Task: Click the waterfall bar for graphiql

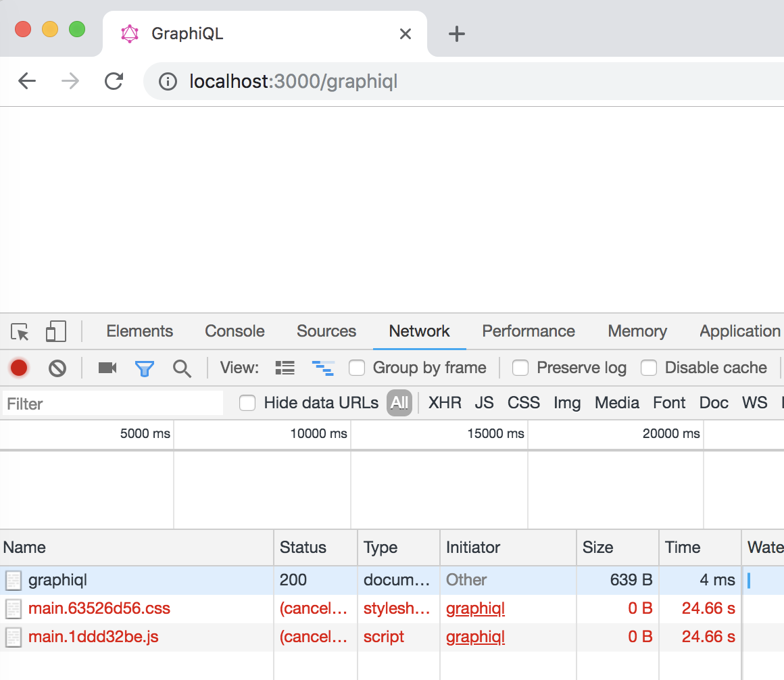Action: click(x=749, y=581)
